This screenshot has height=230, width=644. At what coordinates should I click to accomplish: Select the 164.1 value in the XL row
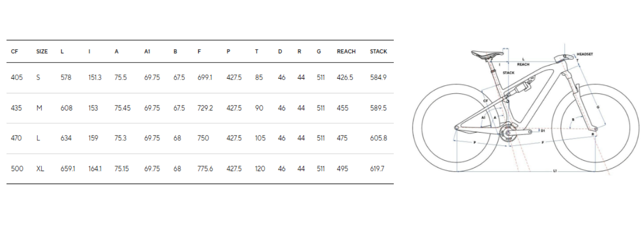[95, 169]
